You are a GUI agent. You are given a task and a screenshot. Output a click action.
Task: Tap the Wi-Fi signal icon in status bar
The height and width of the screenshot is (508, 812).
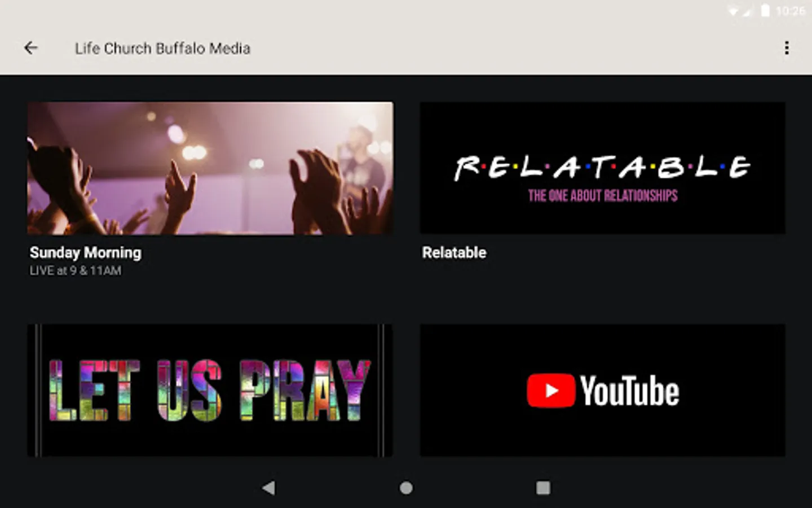733,11
